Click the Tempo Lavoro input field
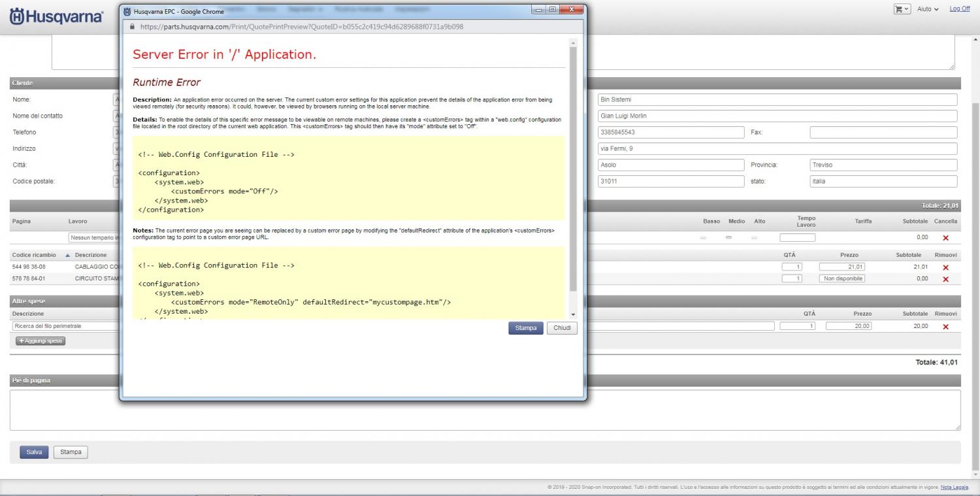The width and height of the screenshot is (980, 496). [797, 238]
